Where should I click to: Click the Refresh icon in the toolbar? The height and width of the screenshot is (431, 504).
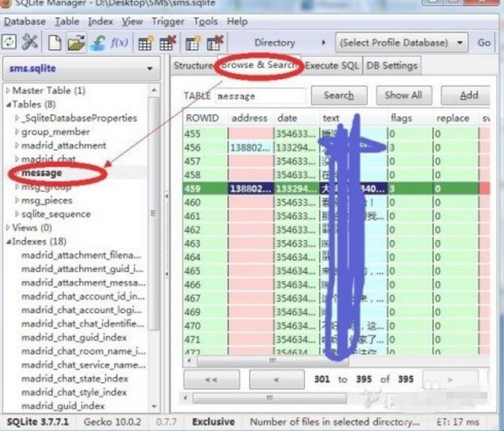(x=9, y=42)
